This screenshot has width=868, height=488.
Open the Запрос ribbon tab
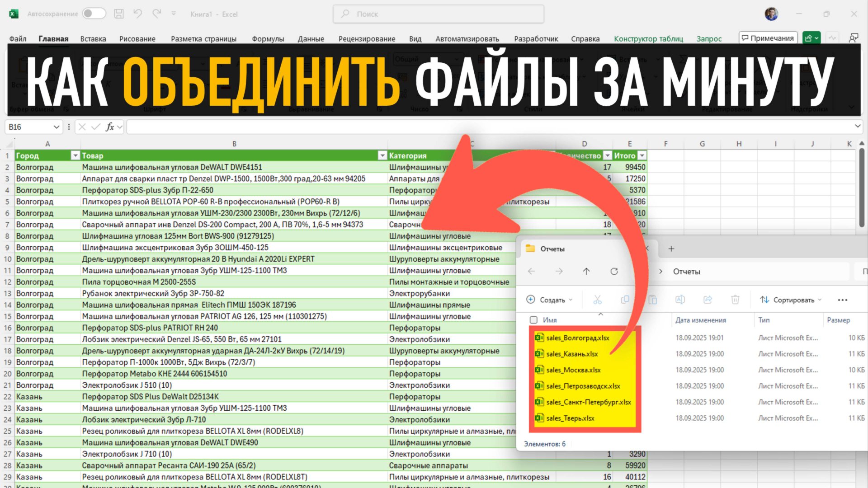(x=709, y=38)
